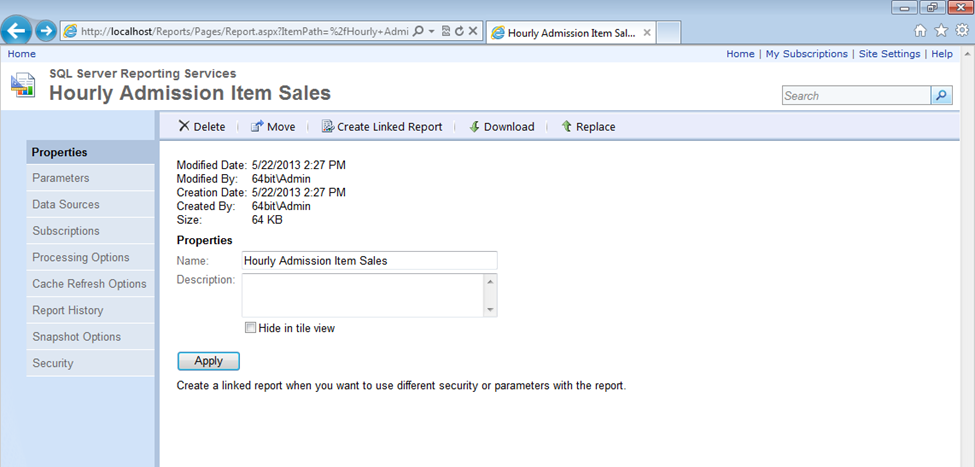975x467 pixels.
Task: Enable the Hide in tile view checkbox
Action: [250, 328]
